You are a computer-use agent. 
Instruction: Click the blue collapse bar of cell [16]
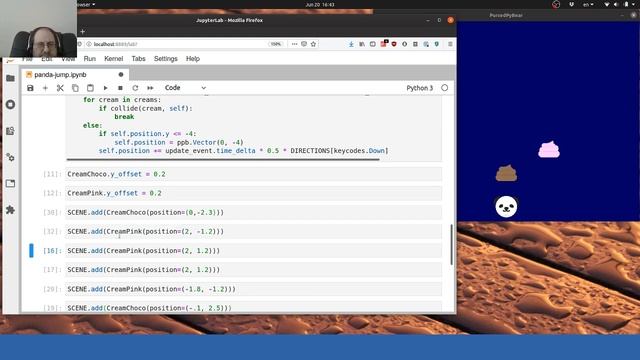(x=31, y=251)
